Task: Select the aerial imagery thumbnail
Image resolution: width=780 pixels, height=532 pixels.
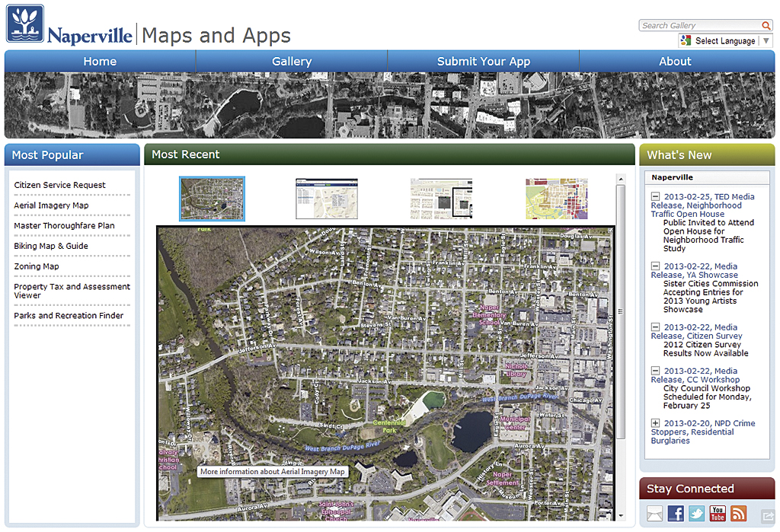Action: click(212, 199)
